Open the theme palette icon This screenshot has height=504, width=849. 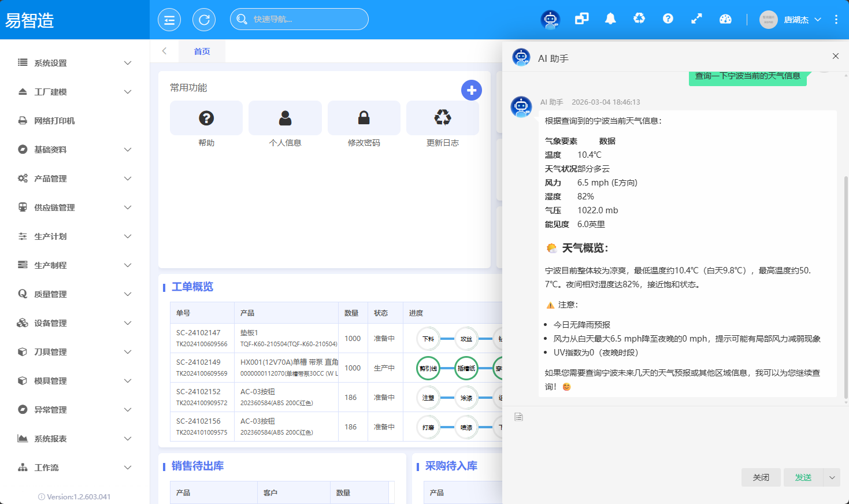point(725,19)
